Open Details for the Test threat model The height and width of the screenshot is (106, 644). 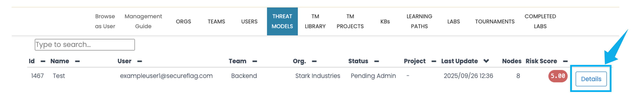point(591,79)
